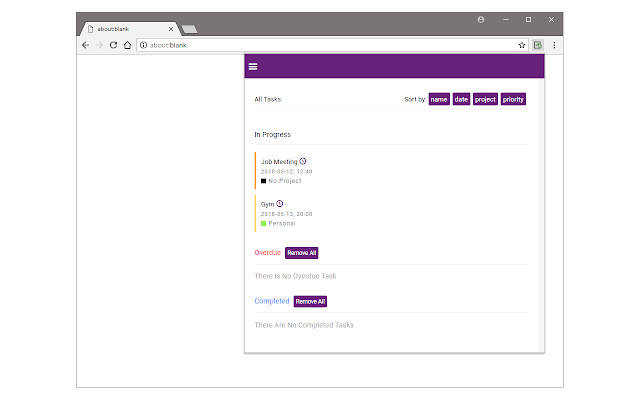Click the There Is No Overdue Task text

296,276
